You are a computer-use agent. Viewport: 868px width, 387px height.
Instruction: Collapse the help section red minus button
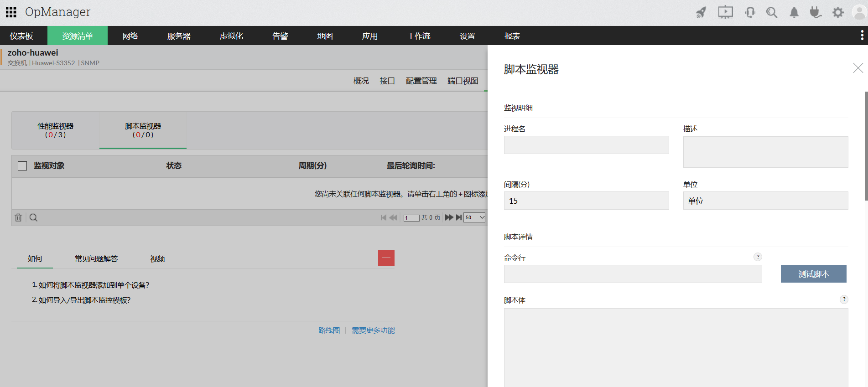(386, 258)
